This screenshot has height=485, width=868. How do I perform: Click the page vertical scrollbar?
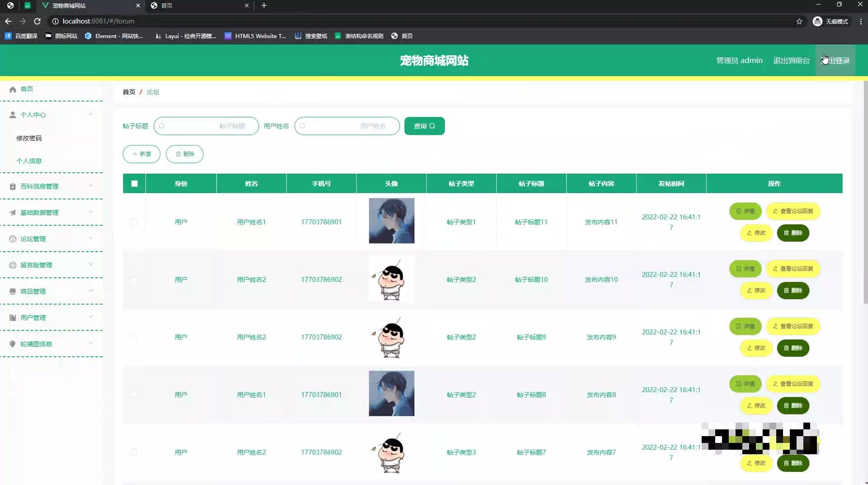coord(865,192)
